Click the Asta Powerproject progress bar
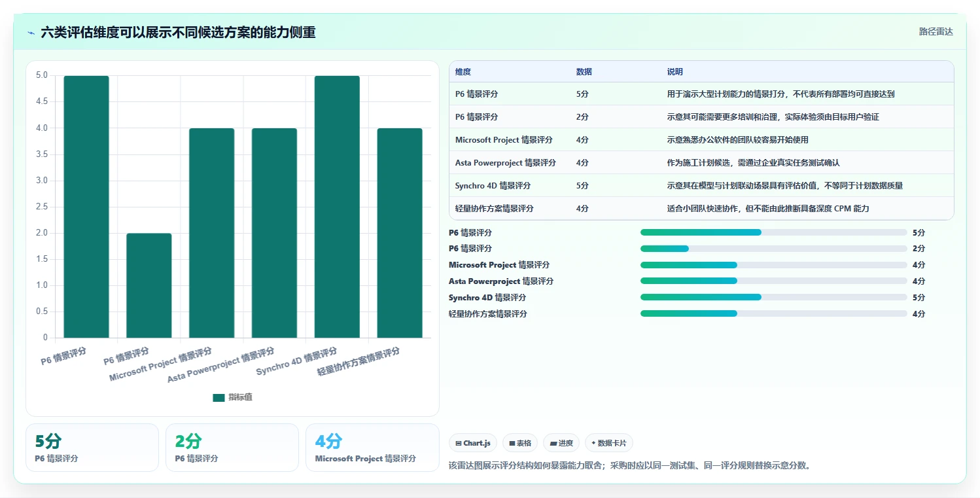 tap(774, 281)
